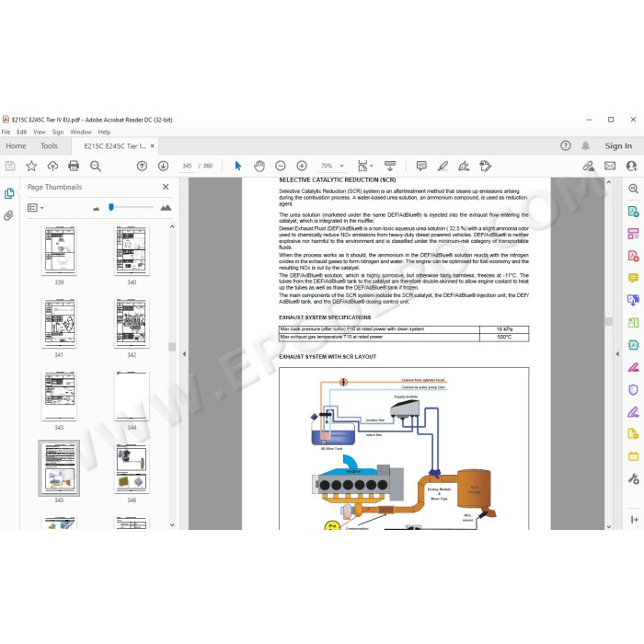Print the document with printer icon
The height and width of the screenshot is (644, 644).
74,166
